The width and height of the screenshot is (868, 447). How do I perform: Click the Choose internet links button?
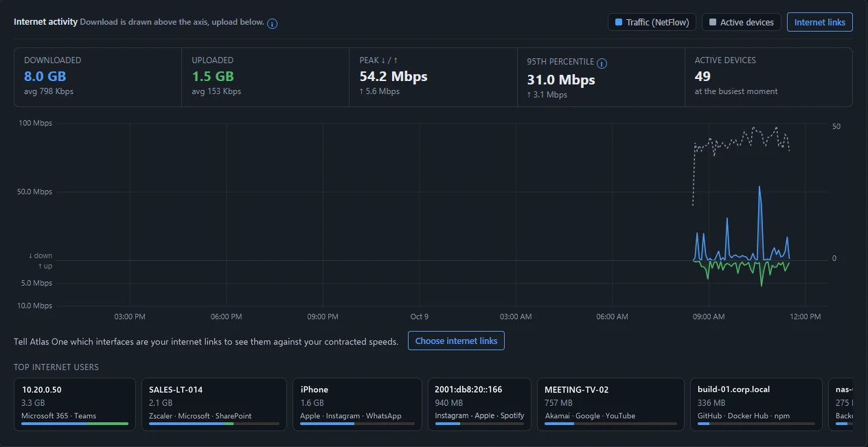[x=456, y=341]
